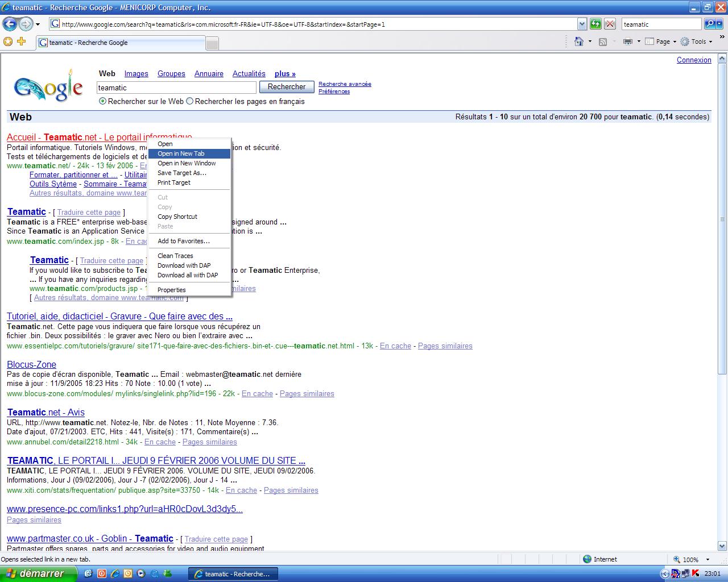This screenshot has width=728, height=582.
Task: Click the vertical scrollbar up arrow
Action: point(722,58)
